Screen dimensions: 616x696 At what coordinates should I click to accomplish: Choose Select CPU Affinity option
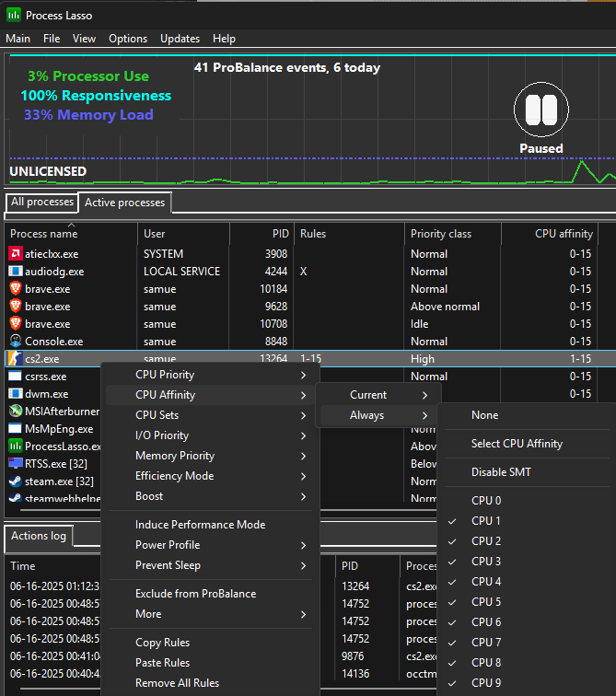[528, 444]
